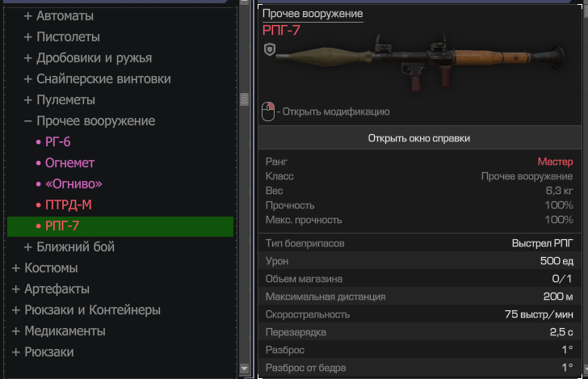Choose the «Огниво» weapon entry
This screenshot has width=588, height=379.
point(69,184)
